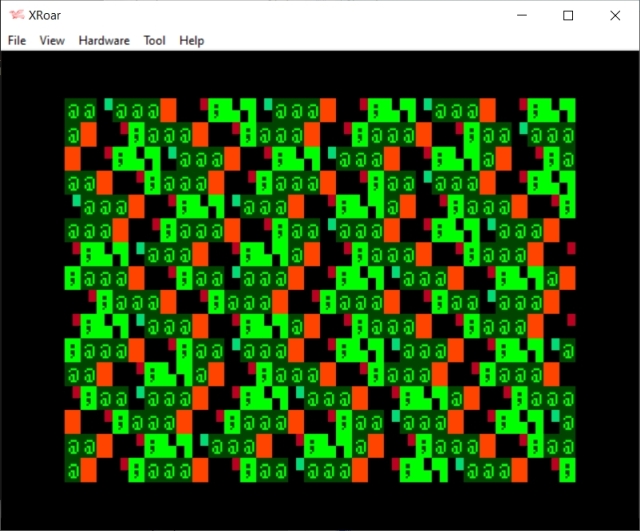Open the File menu

(x=17, y=40)
